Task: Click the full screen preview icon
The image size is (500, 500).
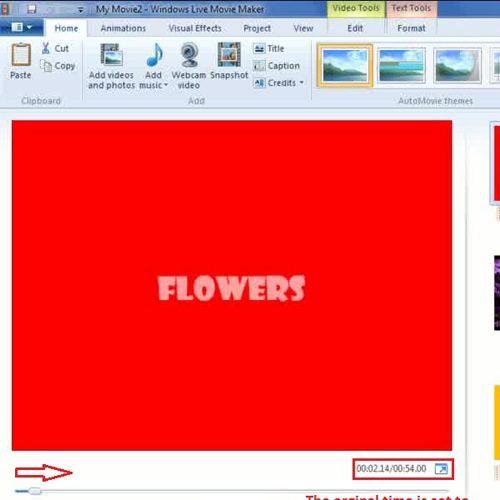Action: click(441, 469)
